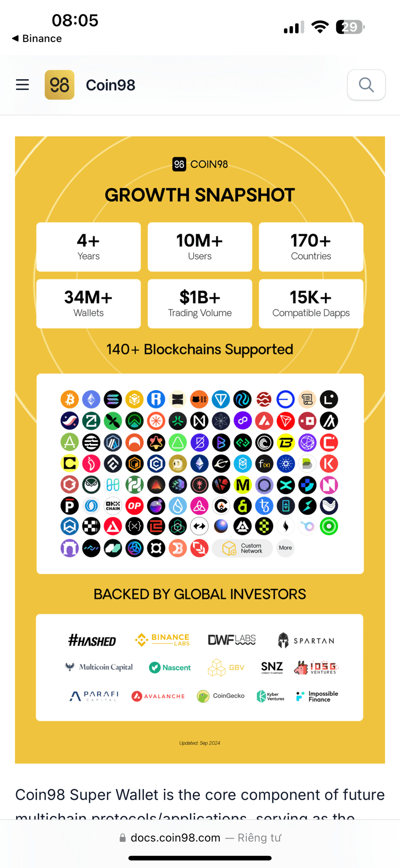Tap the Ethereum blockchain icon
The image size is (400, 868).
[91, 399]
